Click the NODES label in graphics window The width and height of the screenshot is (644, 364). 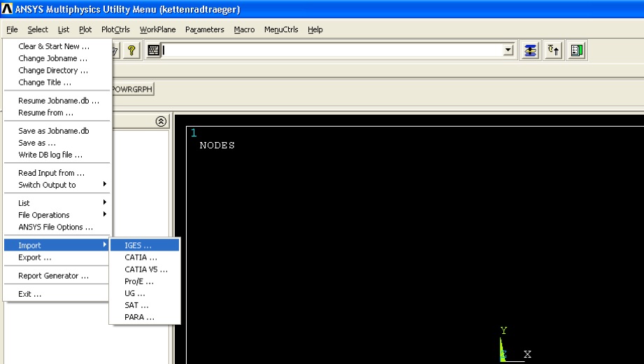tap(217, 145)
